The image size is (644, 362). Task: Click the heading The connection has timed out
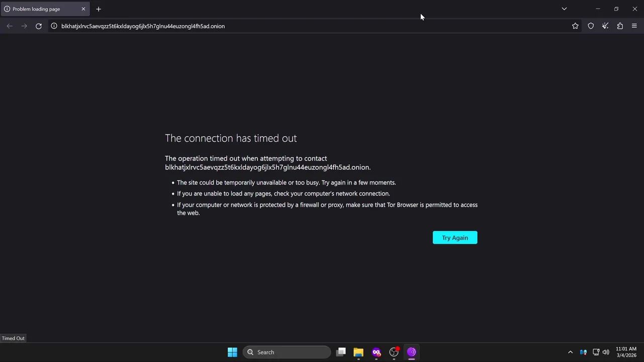point(231,138)
